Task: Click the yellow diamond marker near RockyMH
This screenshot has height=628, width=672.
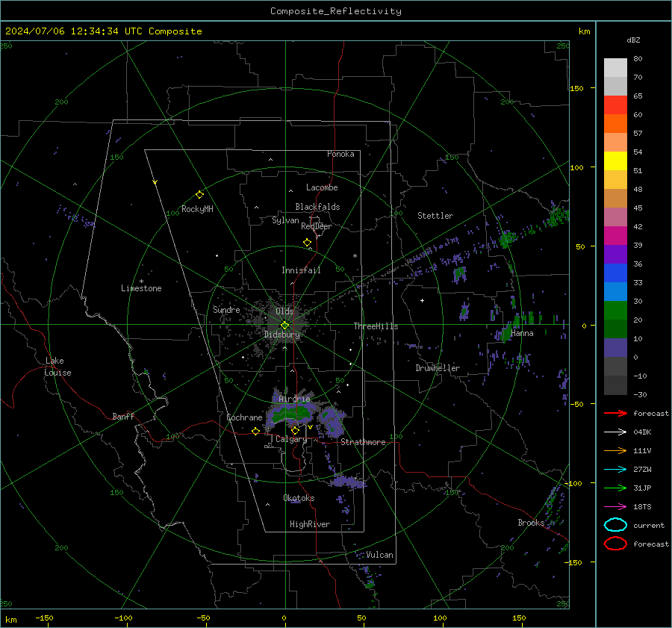Action: (199, 195)
